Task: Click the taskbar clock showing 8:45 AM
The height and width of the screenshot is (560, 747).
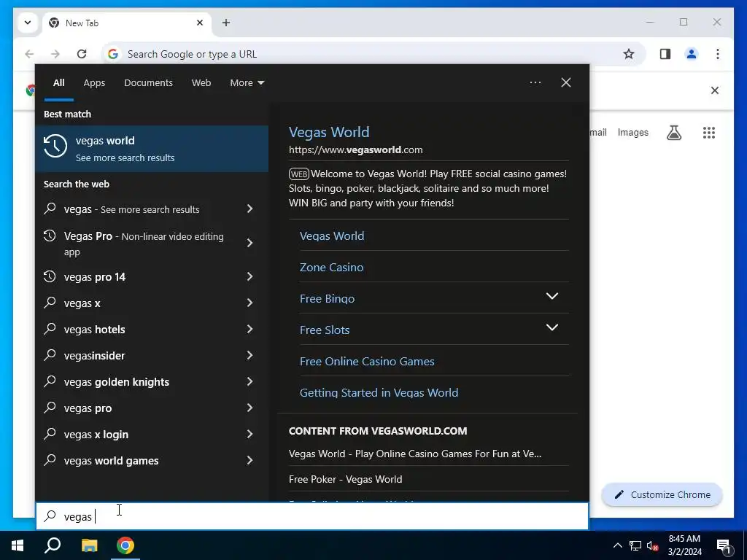Action: pos(684,545)
